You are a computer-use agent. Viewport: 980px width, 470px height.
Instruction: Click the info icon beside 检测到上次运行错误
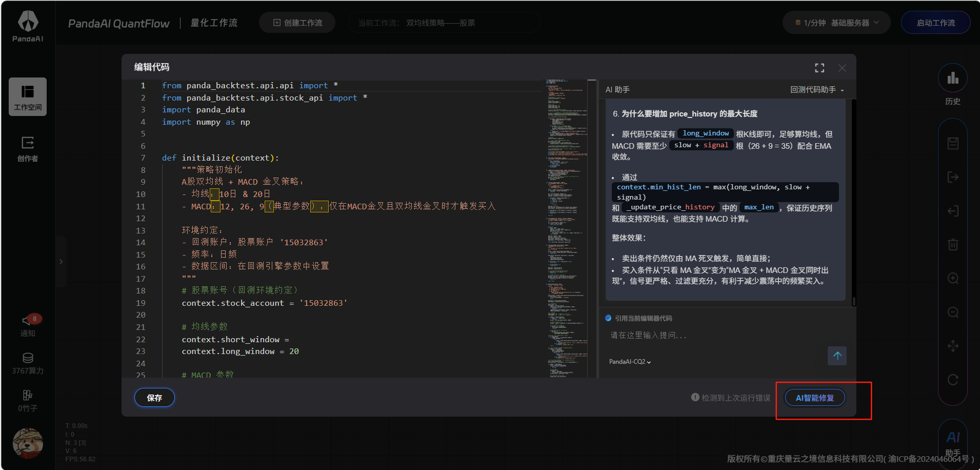(x=695, y=397)
